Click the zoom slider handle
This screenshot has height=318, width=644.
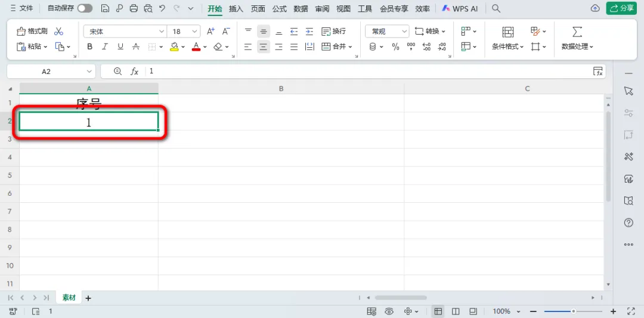pyautogui.click(x=574, y=311)
